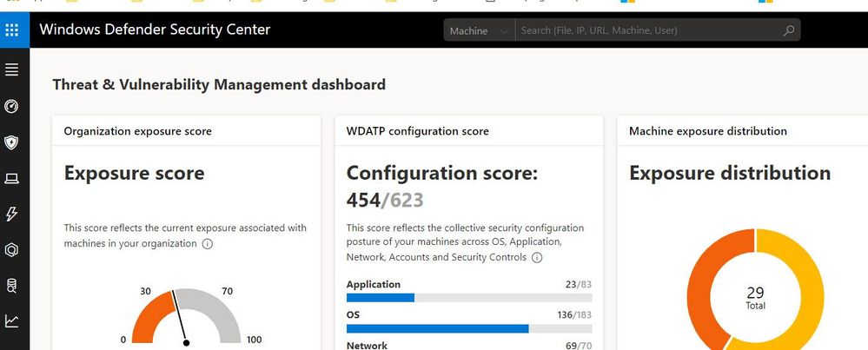868x350 pixels.
Task: Click the gray segment of exposure gauge
Action: pyautogui.click(x=215, y=310)
